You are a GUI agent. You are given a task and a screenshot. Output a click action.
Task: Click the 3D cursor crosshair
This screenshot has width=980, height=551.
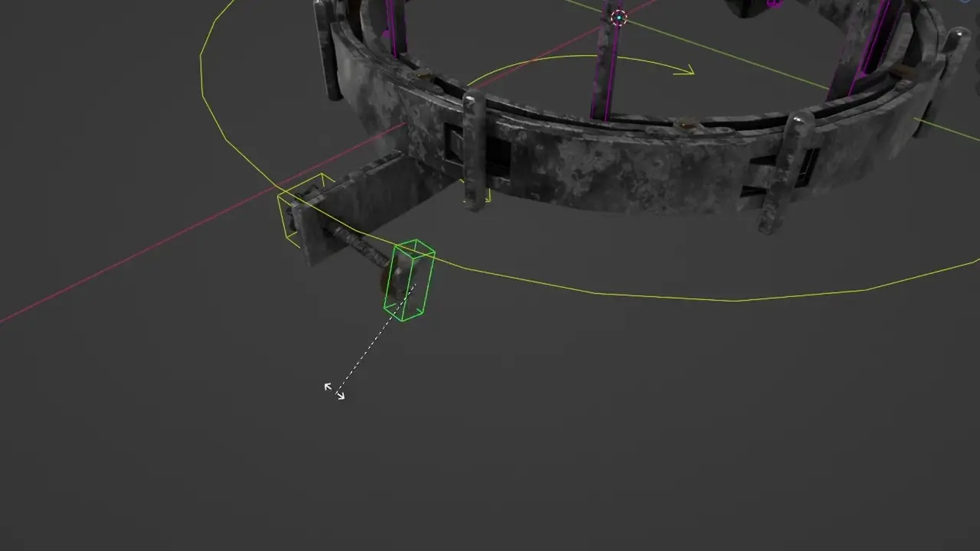click(x=619, y=18)
